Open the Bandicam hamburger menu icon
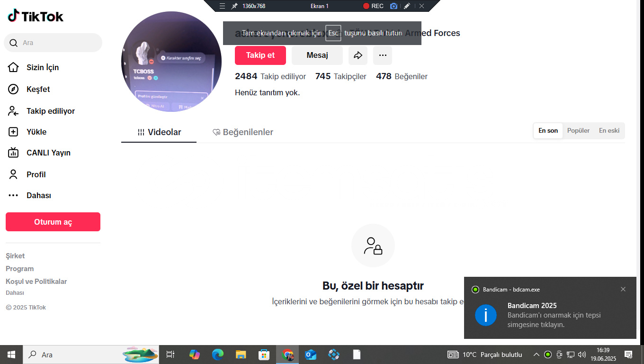Screen dimensions: 644x364 [x=222, y=6]
